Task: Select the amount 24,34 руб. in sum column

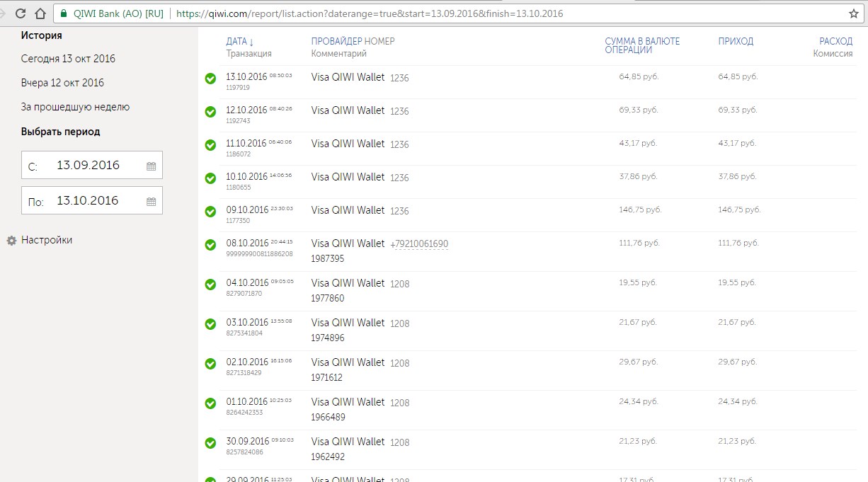Action: 639,401
